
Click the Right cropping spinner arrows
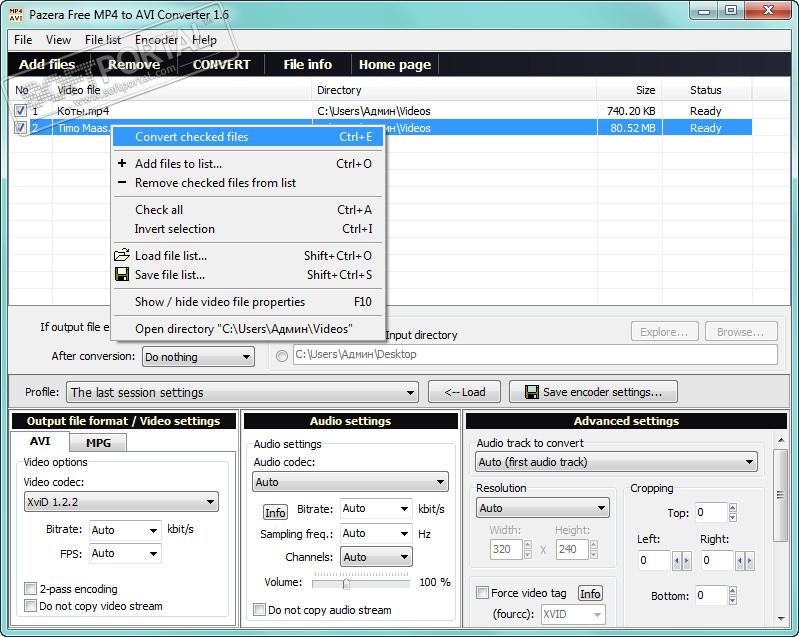(x=744, y=561)
